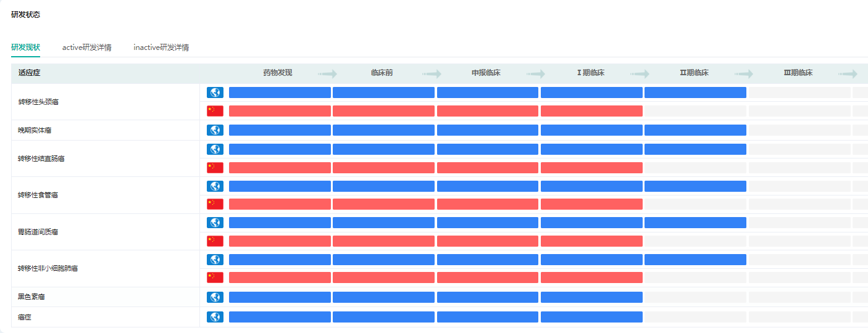Click the 研发状态 section title
The image size is (868, 333).
tap(26, 14)
